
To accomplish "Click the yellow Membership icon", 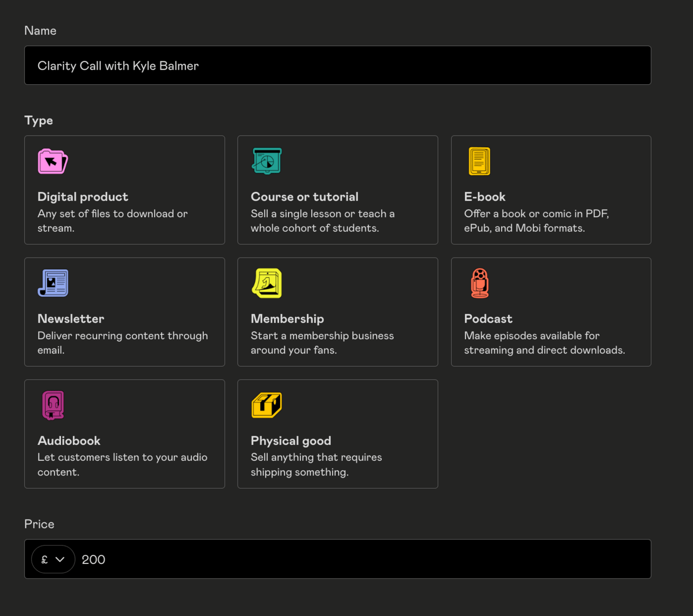I will pos(267,283).
